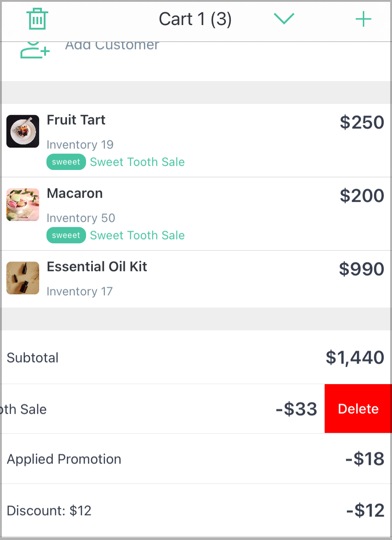
Task: Select the Cart 1 (3) title
Action: tap(195, 19)
